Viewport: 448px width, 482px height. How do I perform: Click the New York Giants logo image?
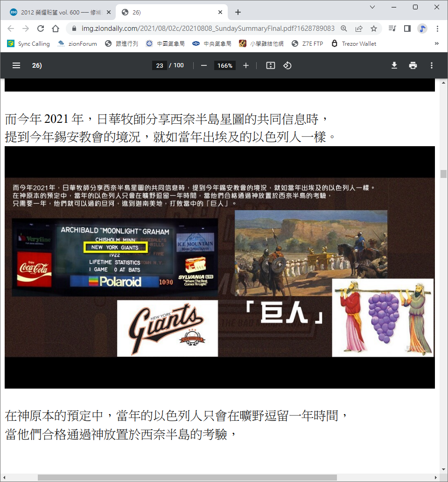[168, 328]
